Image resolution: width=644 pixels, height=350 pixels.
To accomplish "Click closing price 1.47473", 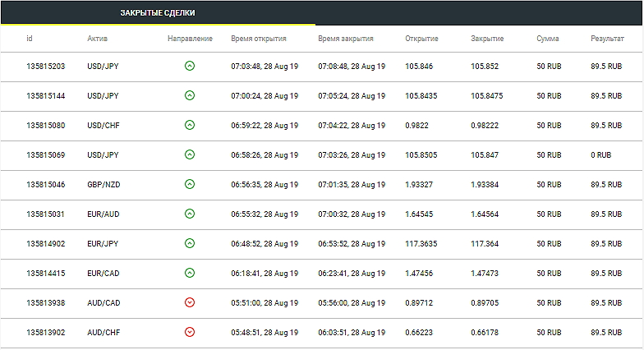I will [x=485, y=273].
